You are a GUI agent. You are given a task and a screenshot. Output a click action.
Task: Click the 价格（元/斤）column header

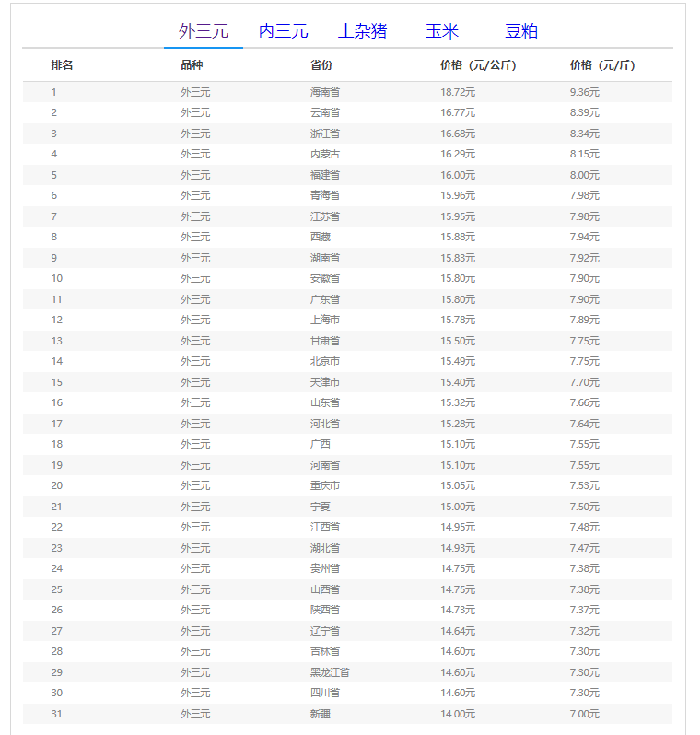tap(602, 65)
